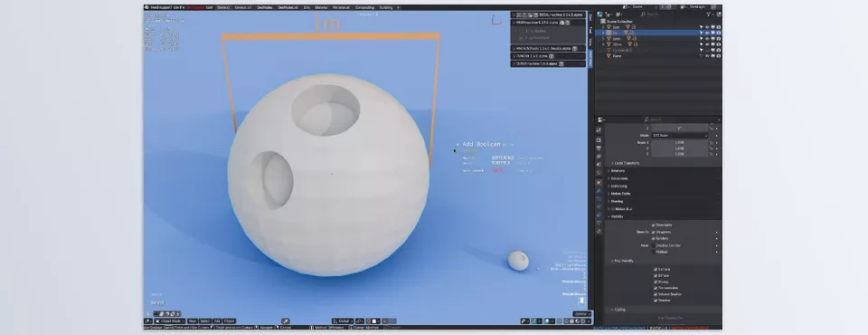Switch to the Compositing workspace tab
868x335 pixels.
(x=364, y=8)
